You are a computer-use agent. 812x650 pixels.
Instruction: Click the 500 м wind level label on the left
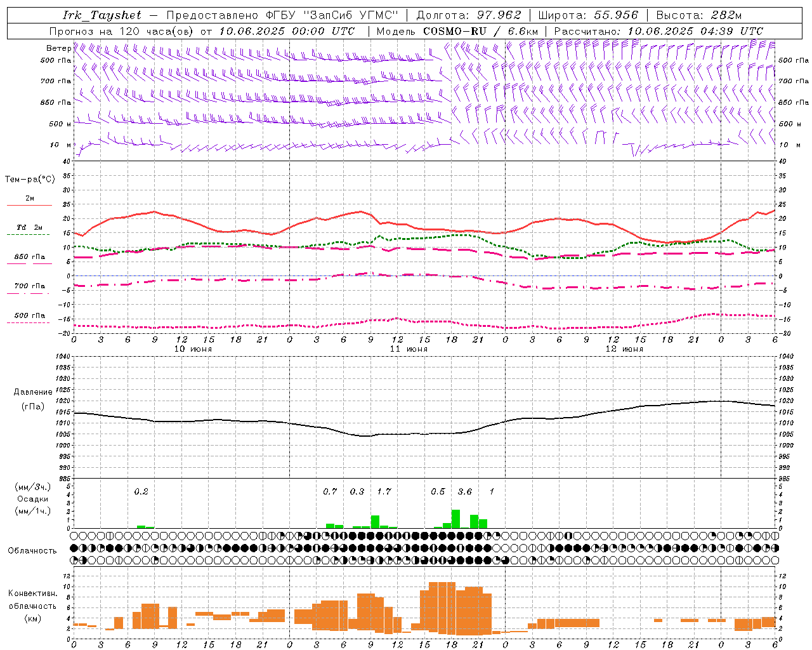pos(60,124)
